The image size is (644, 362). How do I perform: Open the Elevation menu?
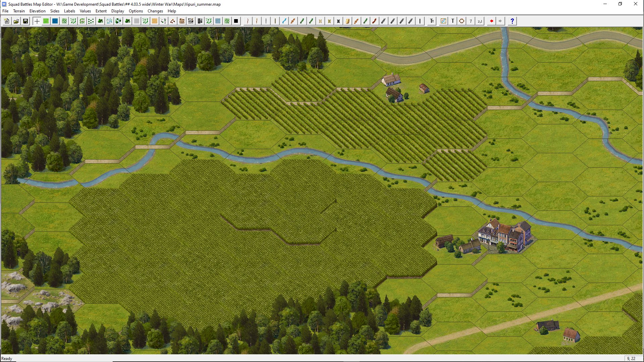(37, 11)
